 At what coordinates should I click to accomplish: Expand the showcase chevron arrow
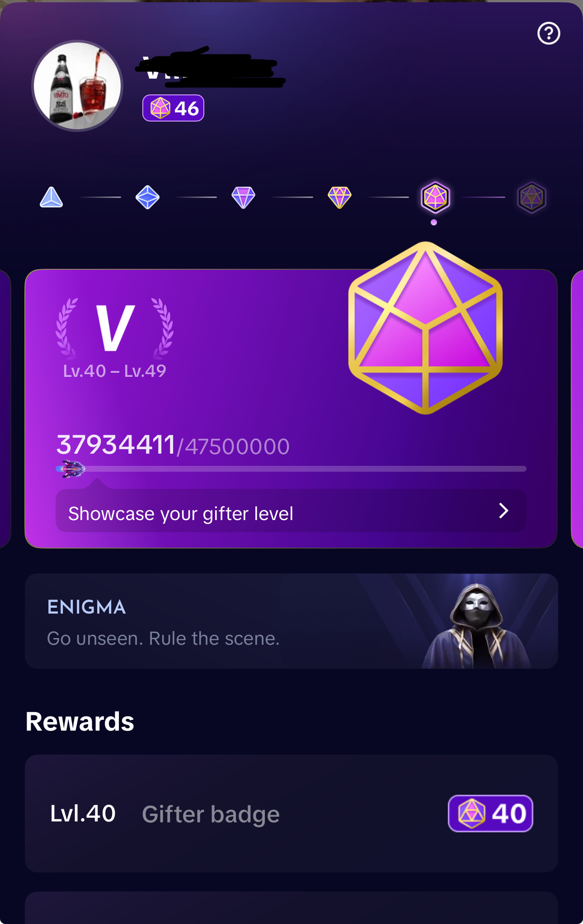click(503, 511)
